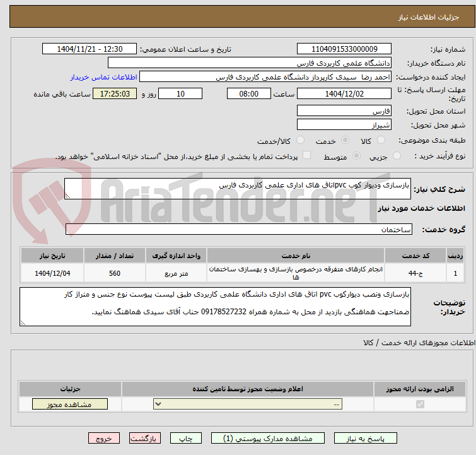The width and height of the screenshot is (476, 455).
Task: Click the شماره نیاز field 1104091533000009
Action: pos(344,49)
